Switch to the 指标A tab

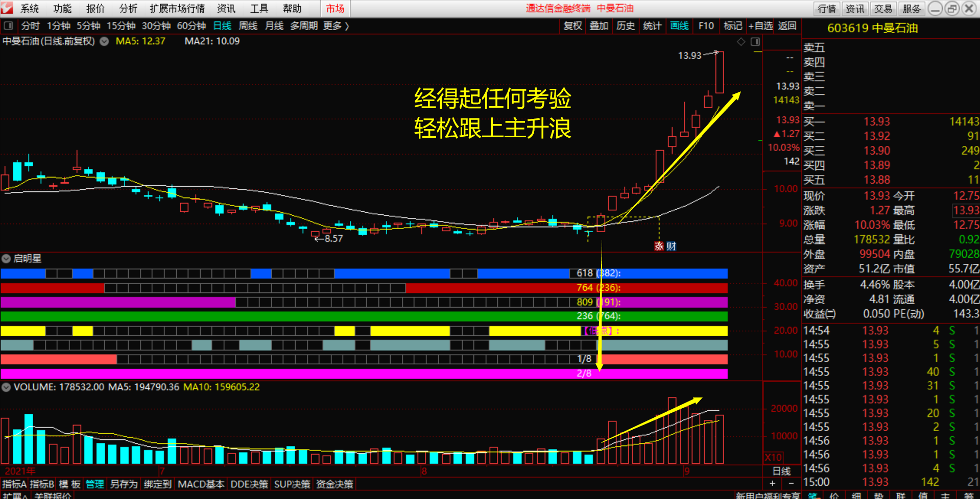click(14, 484)
